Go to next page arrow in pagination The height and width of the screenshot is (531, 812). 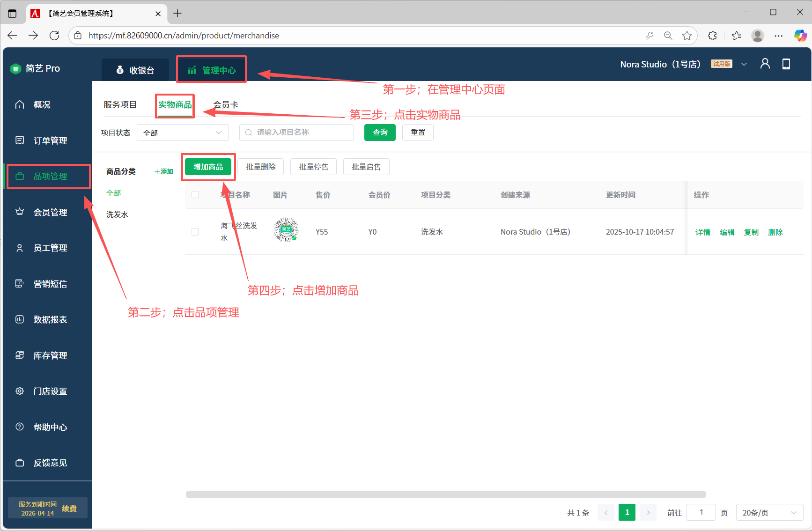tap(648, 512)
